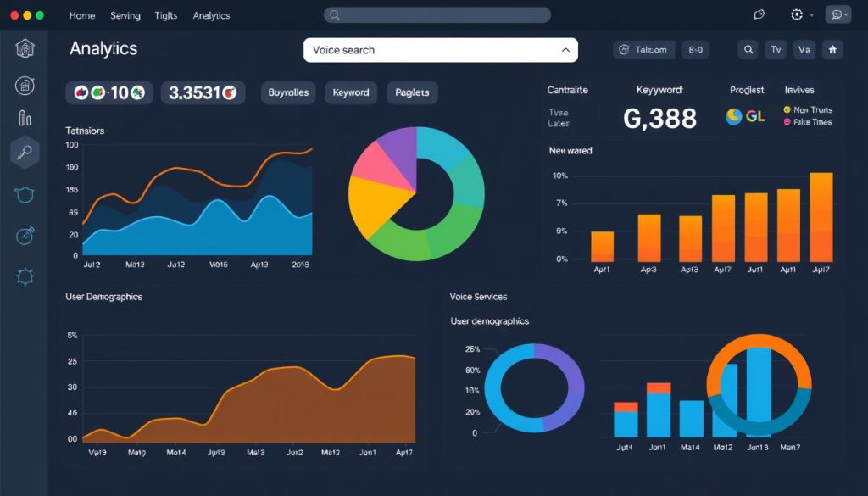Click the yellow Nan Trurts legend dot
The width and height of the screenshot is (868, 496).
click(787, 109)
